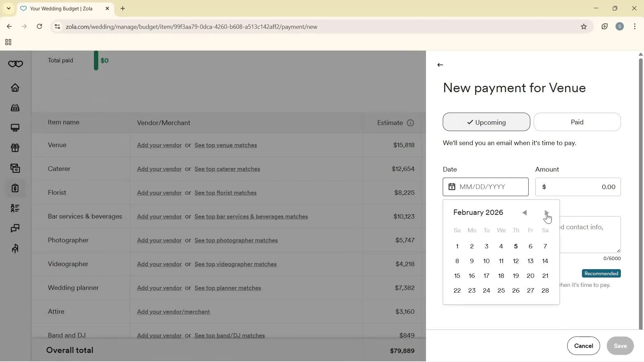This screenshot has height=362, width=644.
Task: Select the venues icon in the sidebar
Action: [x=15, y=108]
